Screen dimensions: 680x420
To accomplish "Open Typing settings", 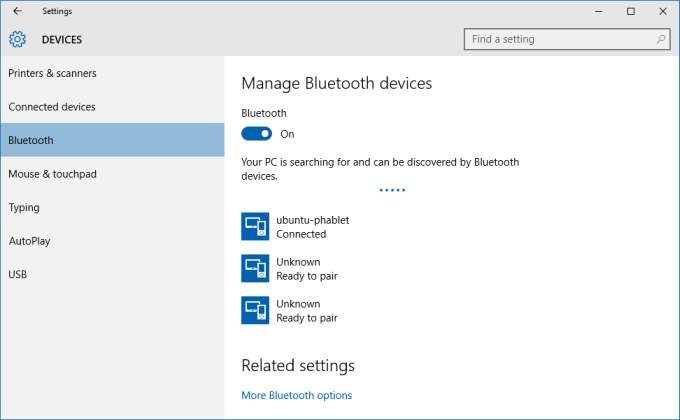I will click(112, 207).
